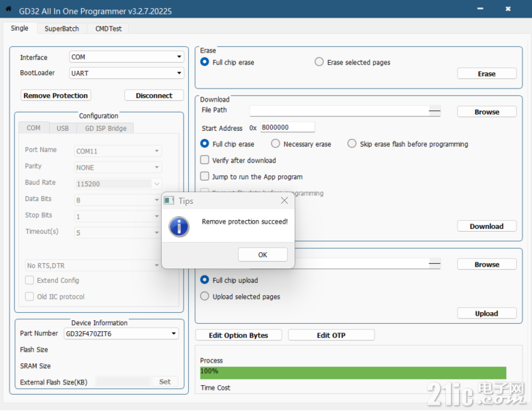The width and height of the screenshot is (532, 411).
Task: Expand the Parity dropdown NONE
Action: (x=118, y=168)
